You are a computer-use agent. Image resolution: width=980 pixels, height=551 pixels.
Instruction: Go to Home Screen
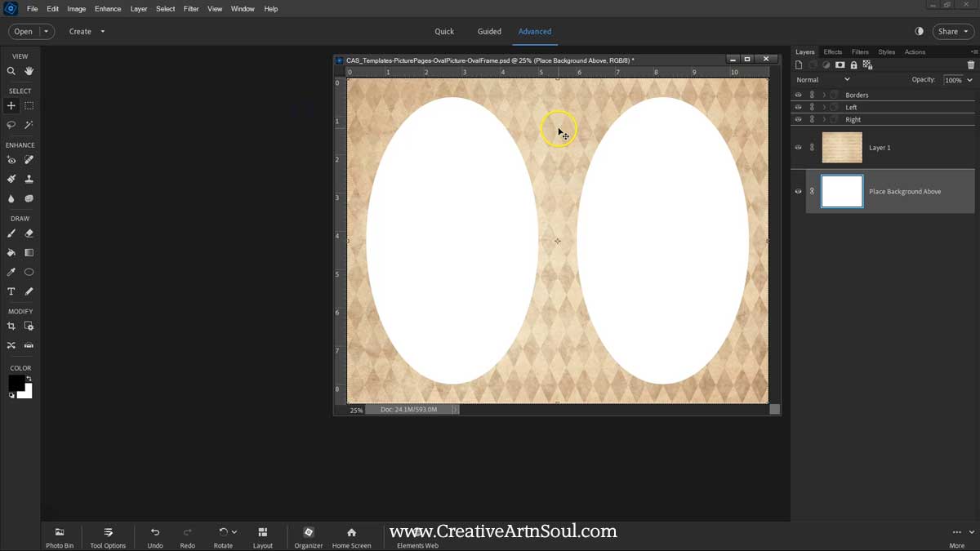pos(351,537)
